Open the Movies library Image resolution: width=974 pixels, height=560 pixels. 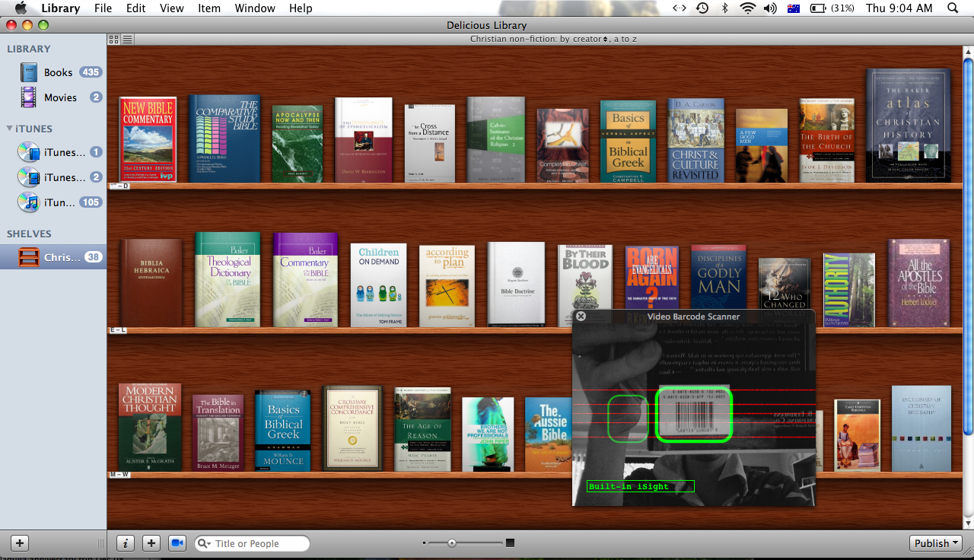(59, 97)
